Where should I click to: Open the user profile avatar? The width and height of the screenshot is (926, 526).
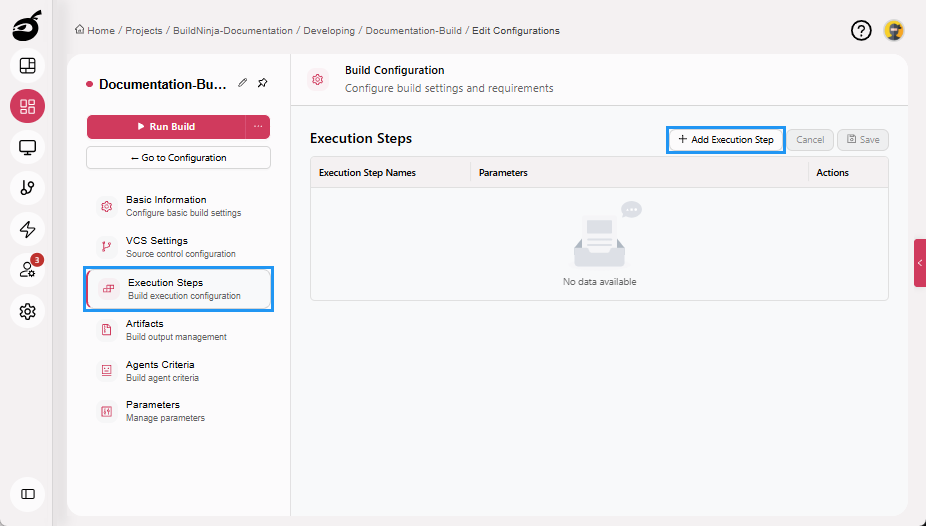(x=894, y=31)
